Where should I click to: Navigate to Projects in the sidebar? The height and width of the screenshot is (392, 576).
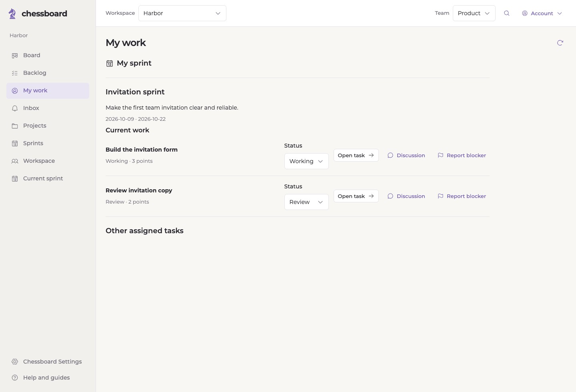coord(48,126)
